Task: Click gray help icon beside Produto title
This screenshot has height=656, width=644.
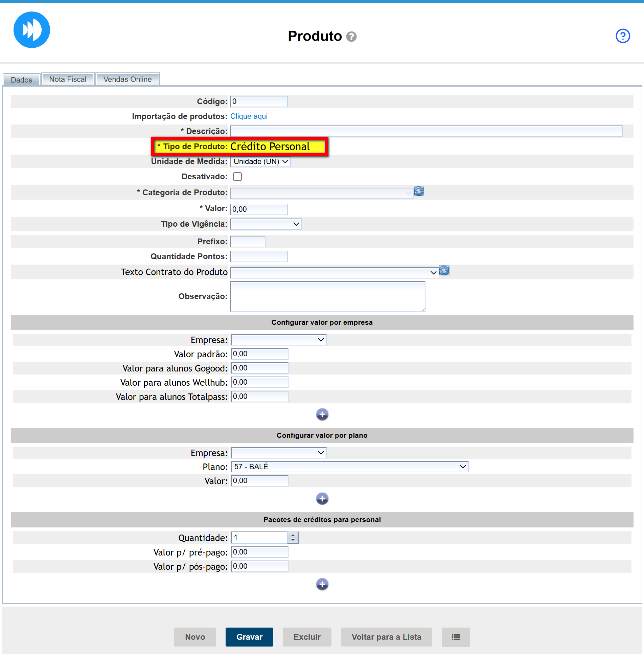Action: pos(351,37)
